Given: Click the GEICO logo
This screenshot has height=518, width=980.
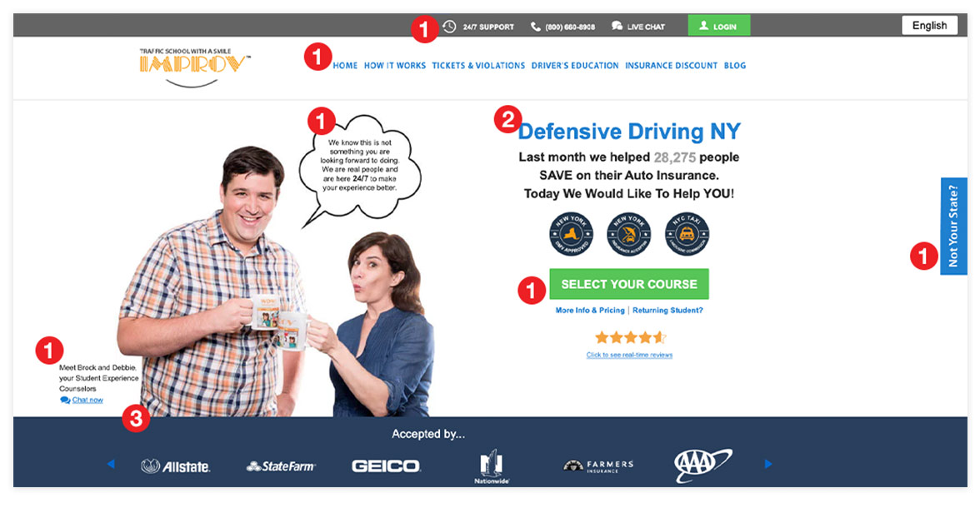Looking at the screenshot, I should pyautogui.click(x=386, y=466).
